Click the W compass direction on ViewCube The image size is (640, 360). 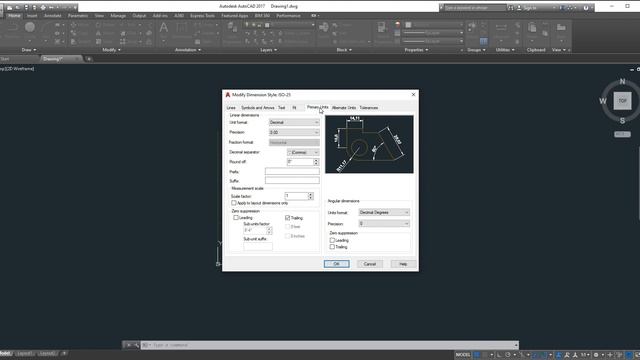603,101
